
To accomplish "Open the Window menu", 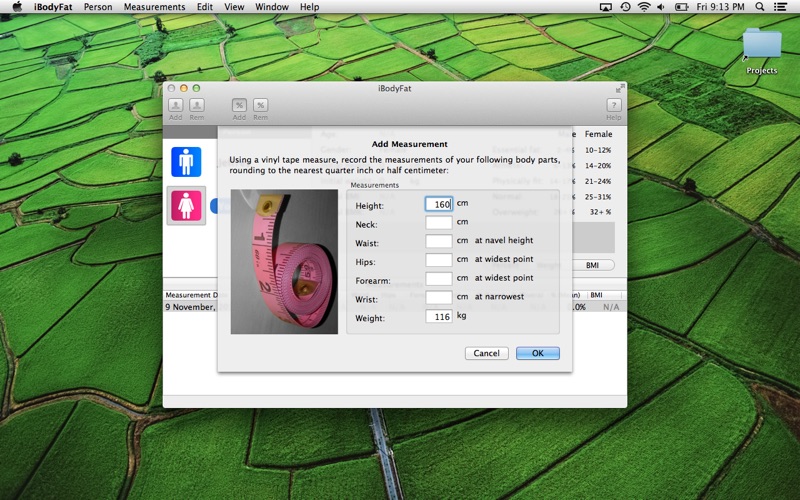I will click(272, 7).
